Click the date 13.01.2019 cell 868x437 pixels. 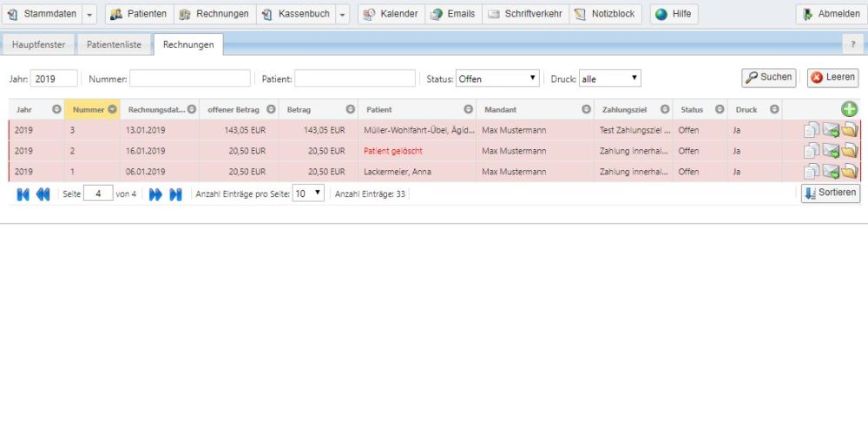pyautogui.click(x=160, y=131)
